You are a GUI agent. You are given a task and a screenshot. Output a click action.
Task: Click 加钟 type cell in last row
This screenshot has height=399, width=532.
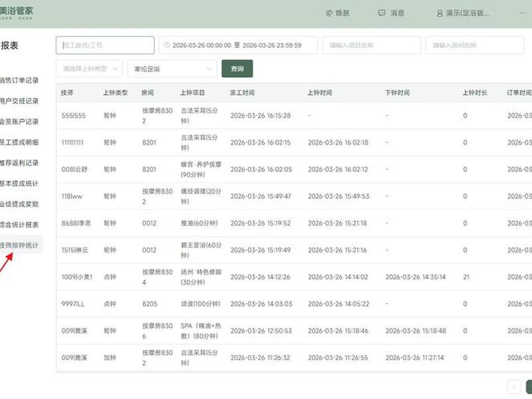coord(110,358)
